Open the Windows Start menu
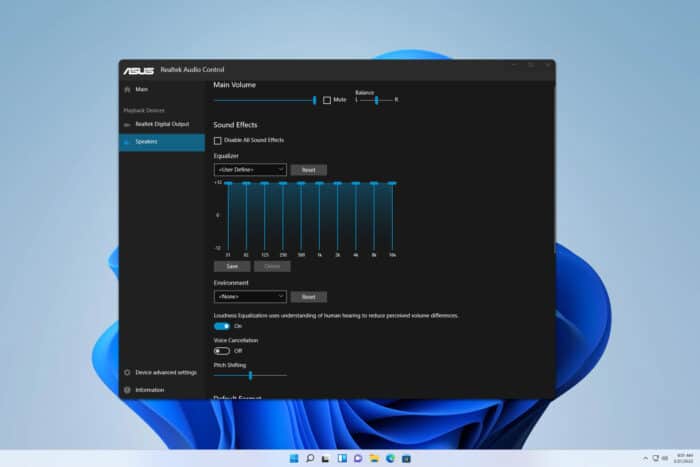 [x=294, y=459]
